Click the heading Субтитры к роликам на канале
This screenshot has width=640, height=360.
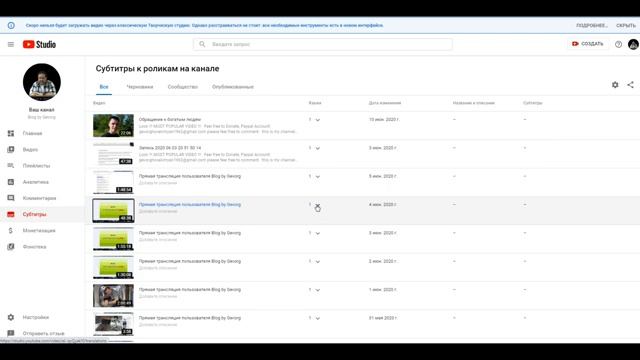coord(157,69)
